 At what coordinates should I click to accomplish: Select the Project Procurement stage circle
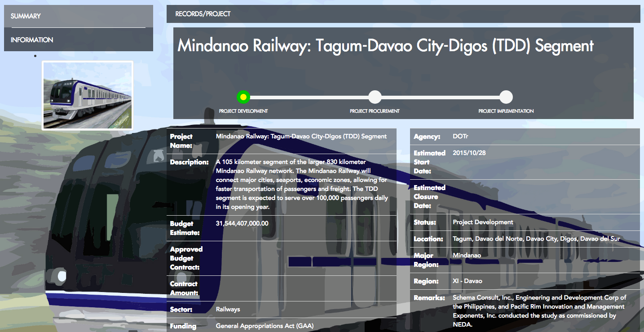coord(375,97)
